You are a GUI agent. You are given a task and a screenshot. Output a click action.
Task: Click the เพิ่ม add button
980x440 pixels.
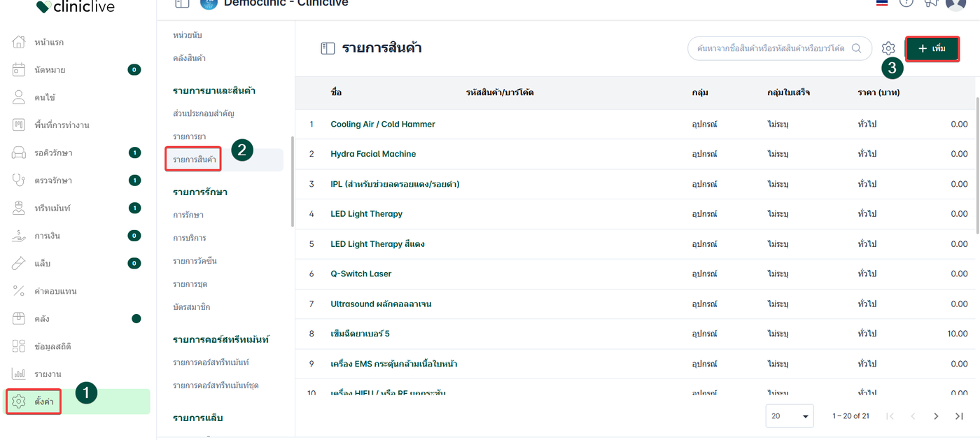932,48
